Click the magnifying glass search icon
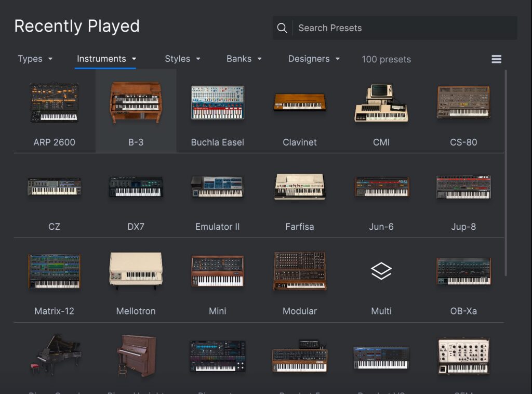The height and width of the screenshot is (394, 532). 282,28
